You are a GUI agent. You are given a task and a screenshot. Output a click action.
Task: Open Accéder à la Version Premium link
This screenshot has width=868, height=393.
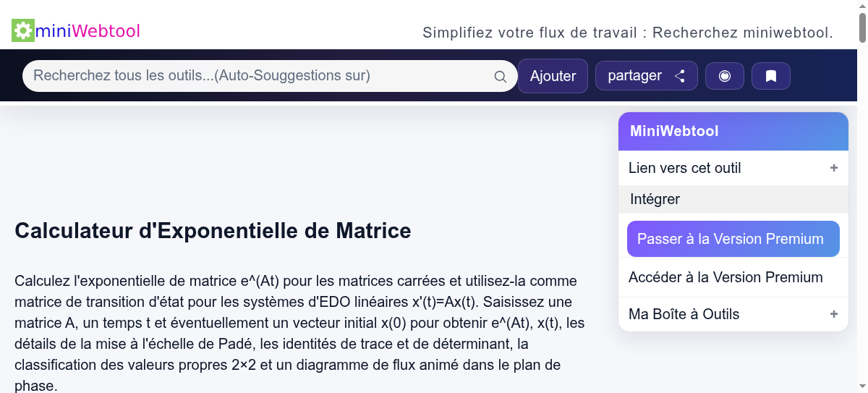(x=726, y=277)
